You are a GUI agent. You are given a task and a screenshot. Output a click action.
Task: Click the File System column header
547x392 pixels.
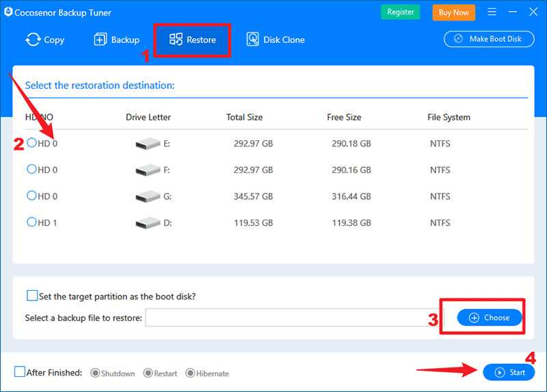click(449, 117)
